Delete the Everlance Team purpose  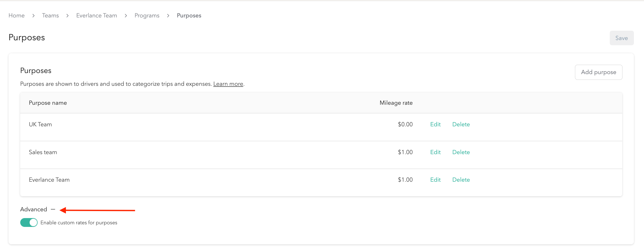click(x=461, y=180)
